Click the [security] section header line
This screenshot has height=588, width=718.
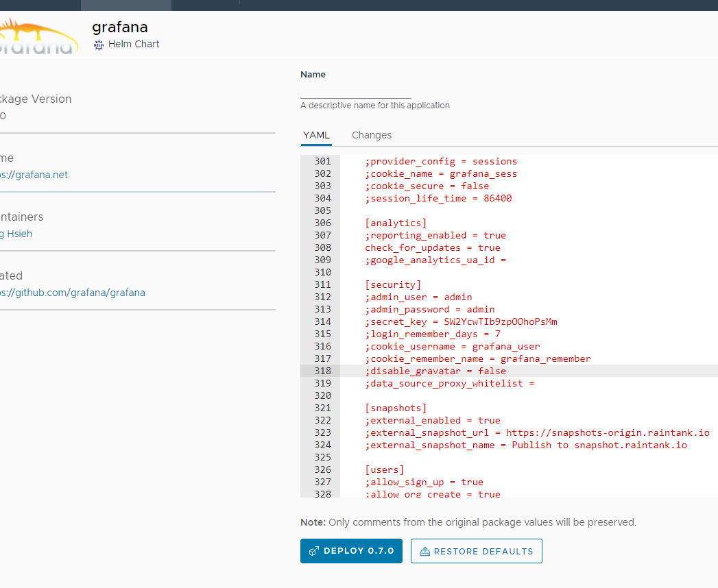click(x=393, y=284)
